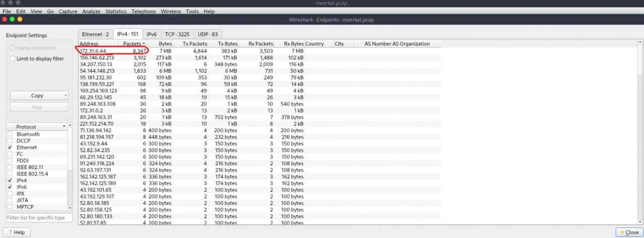Switch to the TCP · 3225 tab

177,34
